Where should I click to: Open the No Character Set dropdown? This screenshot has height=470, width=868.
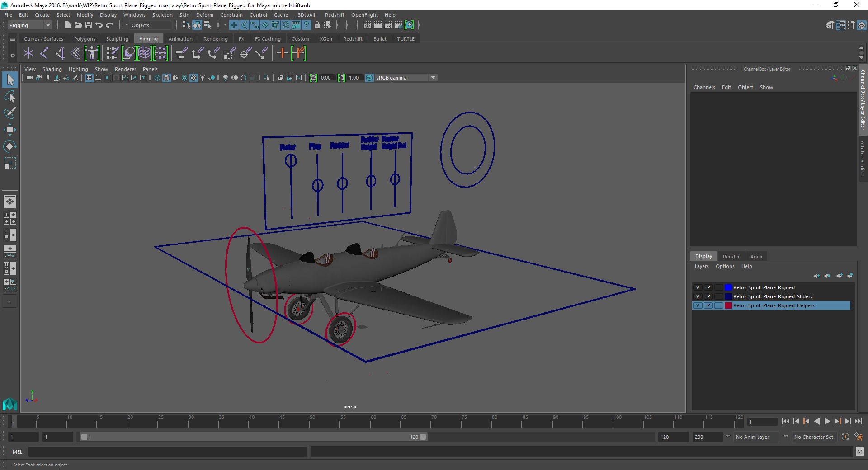(x=814, y=437)
